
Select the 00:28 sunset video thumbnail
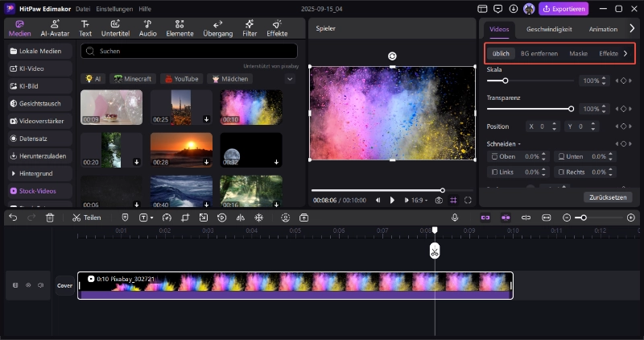tap(181, 150)
